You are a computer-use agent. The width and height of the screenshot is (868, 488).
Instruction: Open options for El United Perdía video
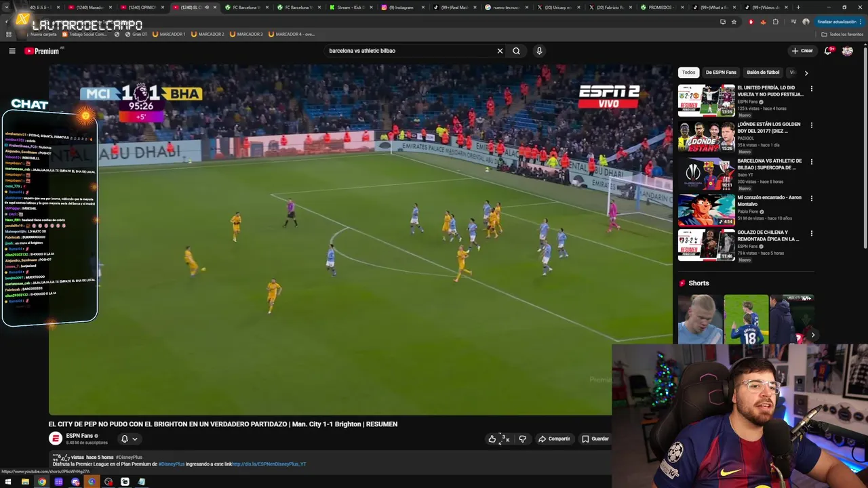tap(811, 89)
